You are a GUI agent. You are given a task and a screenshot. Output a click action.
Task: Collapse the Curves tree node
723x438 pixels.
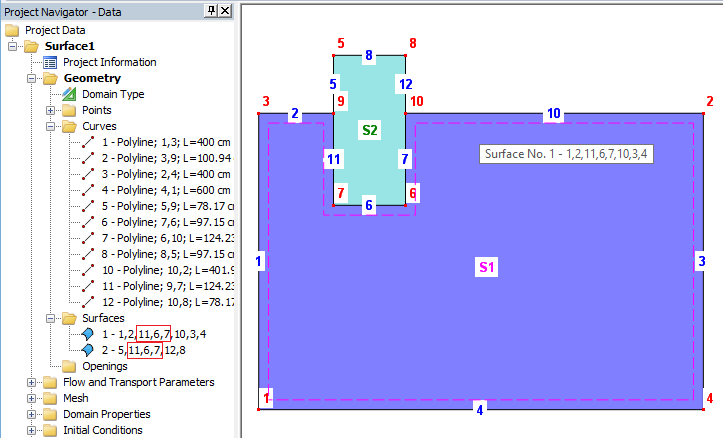tap(50, 126)
